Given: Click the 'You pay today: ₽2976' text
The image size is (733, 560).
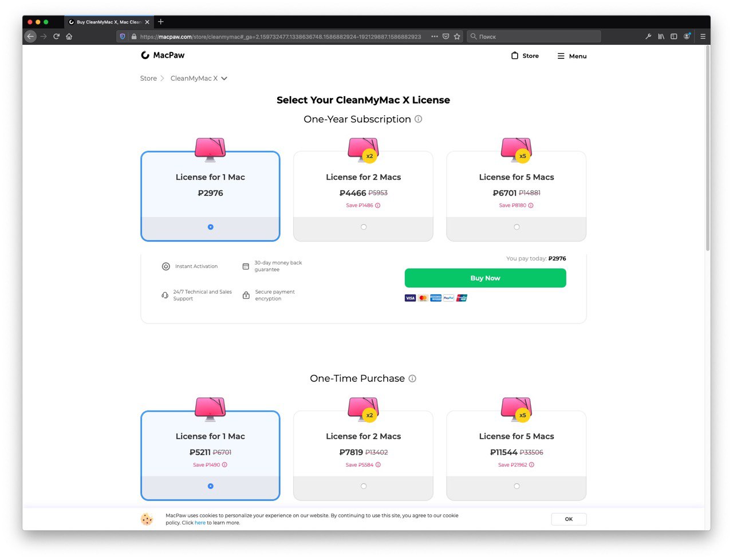Looking at the screenshot, I should [536, 259].
